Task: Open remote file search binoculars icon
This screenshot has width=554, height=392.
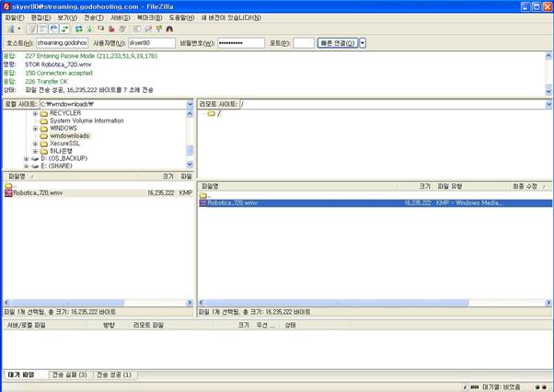Action: click(x=169, y=29)
